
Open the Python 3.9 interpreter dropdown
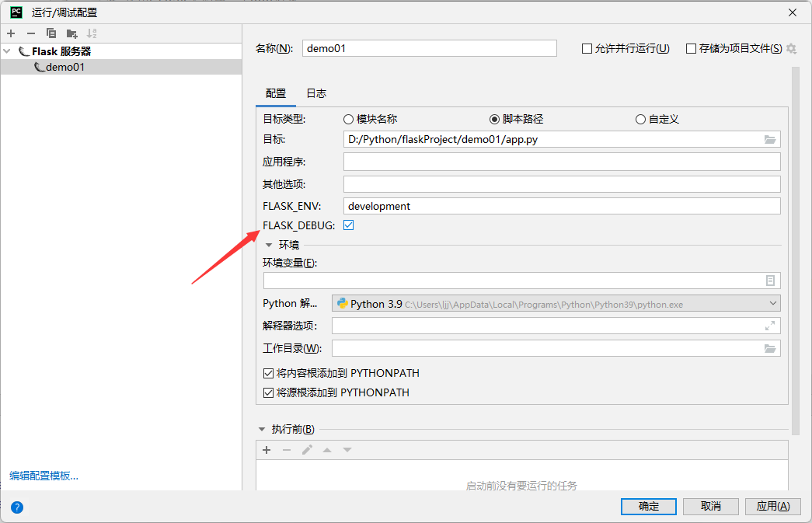coord(772,303)
